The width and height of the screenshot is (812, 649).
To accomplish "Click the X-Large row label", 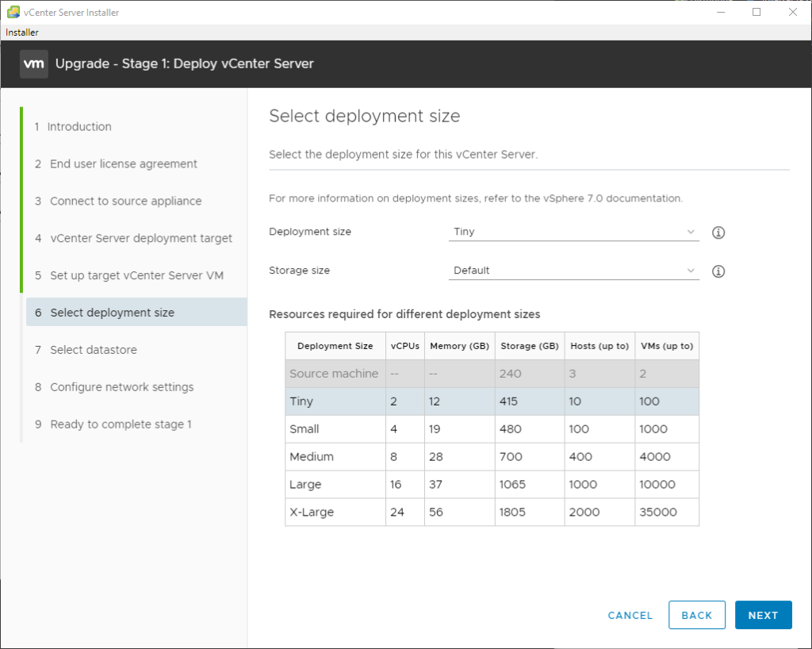I will pyautogui.click(x=312, y=513).
